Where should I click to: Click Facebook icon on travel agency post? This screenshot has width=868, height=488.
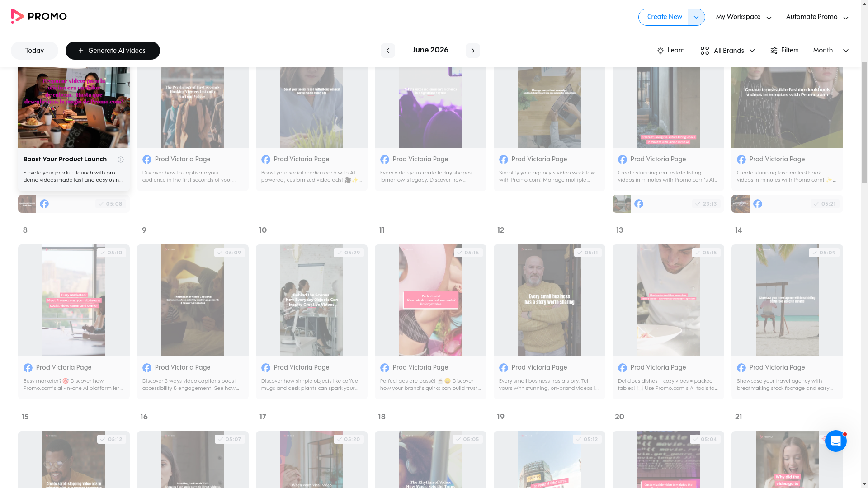tap(741, 368)
